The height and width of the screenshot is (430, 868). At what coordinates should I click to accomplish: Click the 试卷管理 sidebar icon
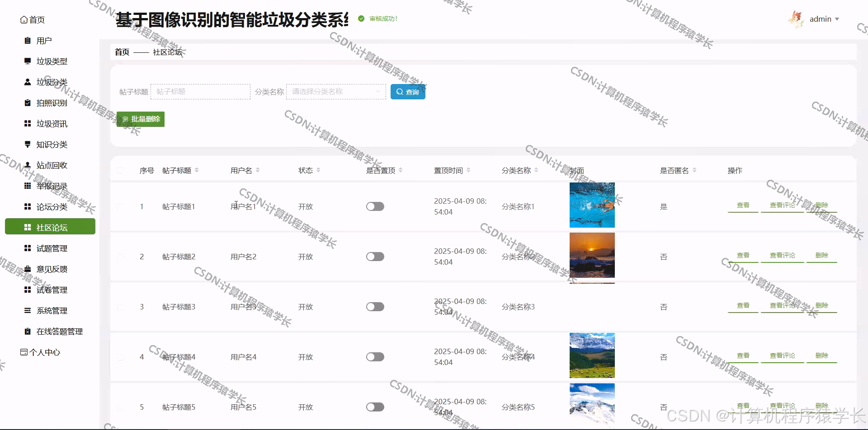click(x=28, y=290)
